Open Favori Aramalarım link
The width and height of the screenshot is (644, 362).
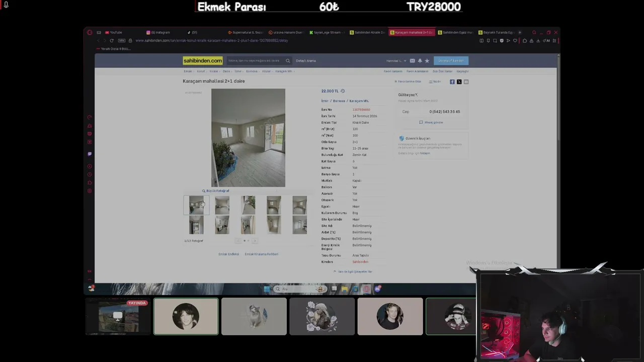(418, 71)
